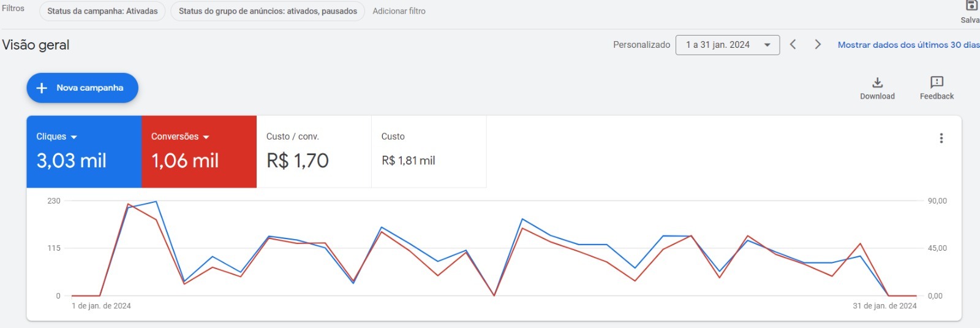Click the 230 left axis label
Screen dimensions: 980x328
pos(54,201)
